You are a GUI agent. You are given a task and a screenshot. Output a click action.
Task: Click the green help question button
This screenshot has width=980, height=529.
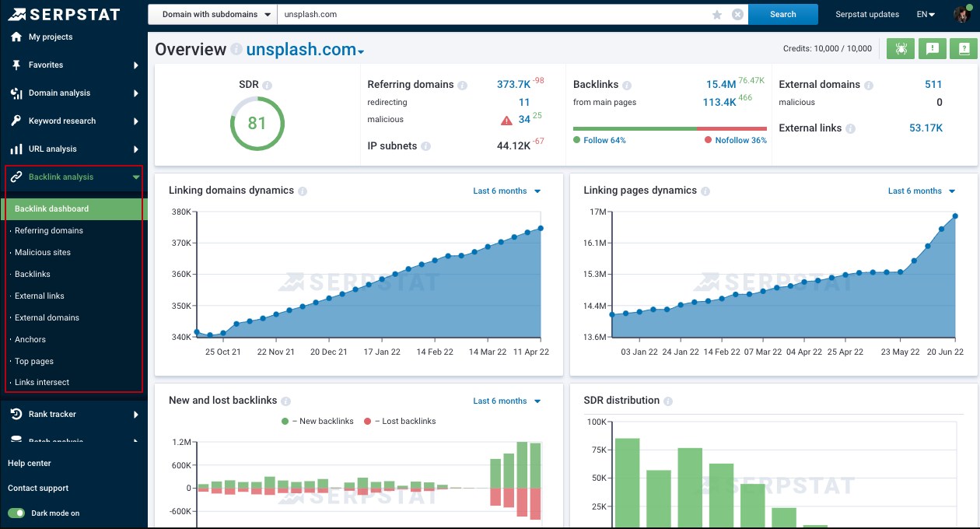tap(963, 49)
